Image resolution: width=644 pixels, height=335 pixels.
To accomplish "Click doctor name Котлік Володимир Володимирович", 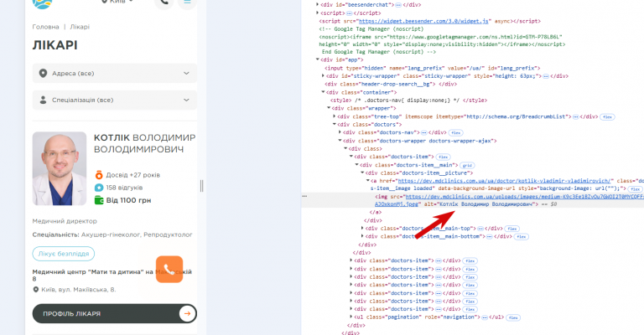I will 144,143.
